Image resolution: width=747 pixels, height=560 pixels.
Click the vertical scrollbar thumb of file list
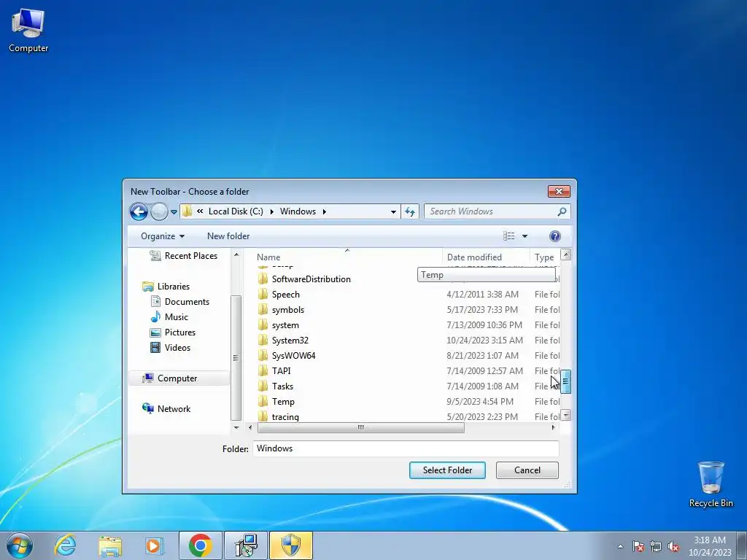tap(566, 381)
